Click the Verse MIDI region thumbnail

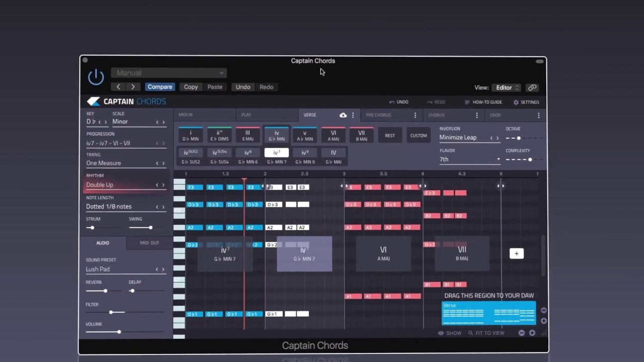[x=489, y=313]
